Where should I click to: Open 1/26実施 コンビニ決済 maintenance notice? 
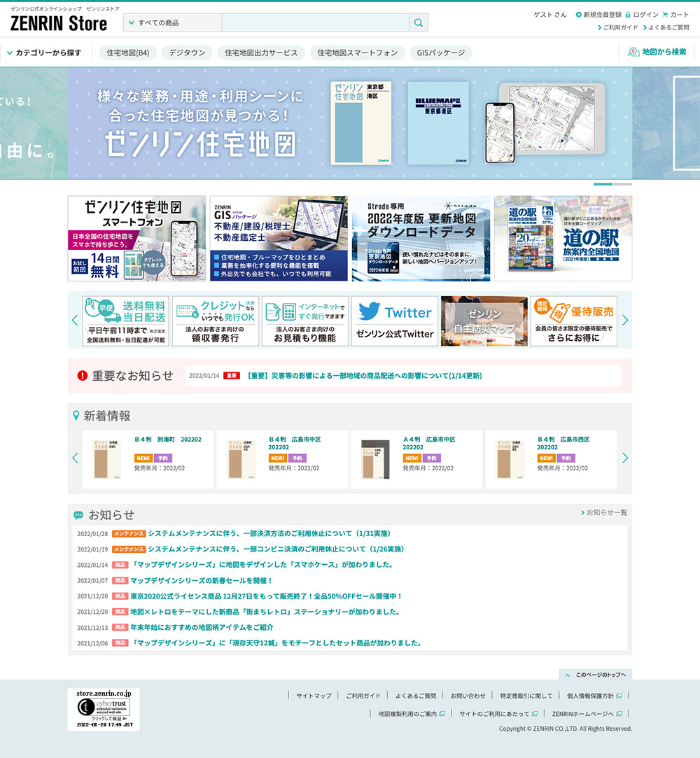pos(276,549)
